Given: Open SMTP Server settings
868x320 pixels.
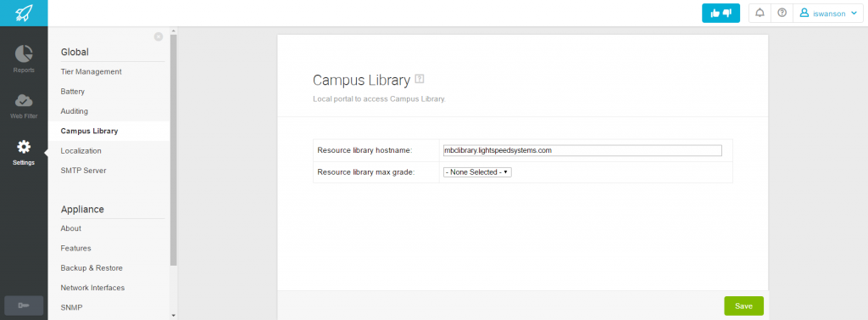Looking at the screenshot, I should click(83, 171).
